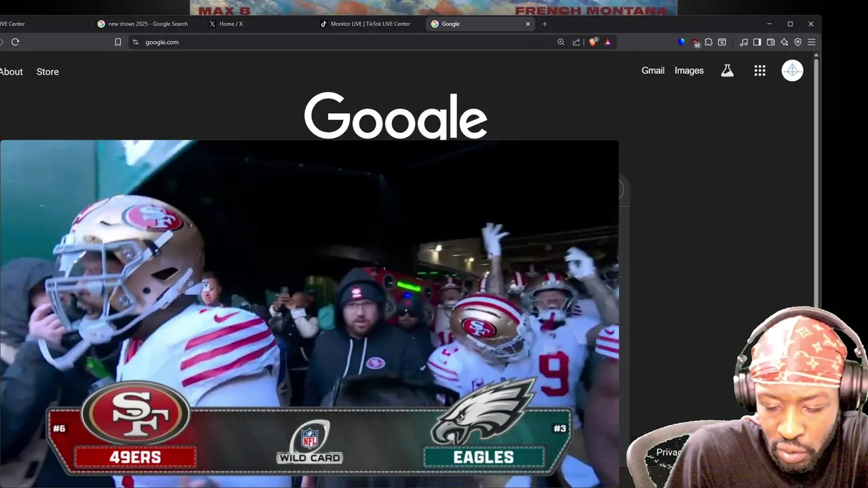Click the blue shield extension icon
The height and width of the screenshot is (488, 868).
click(x=682, y=42)
